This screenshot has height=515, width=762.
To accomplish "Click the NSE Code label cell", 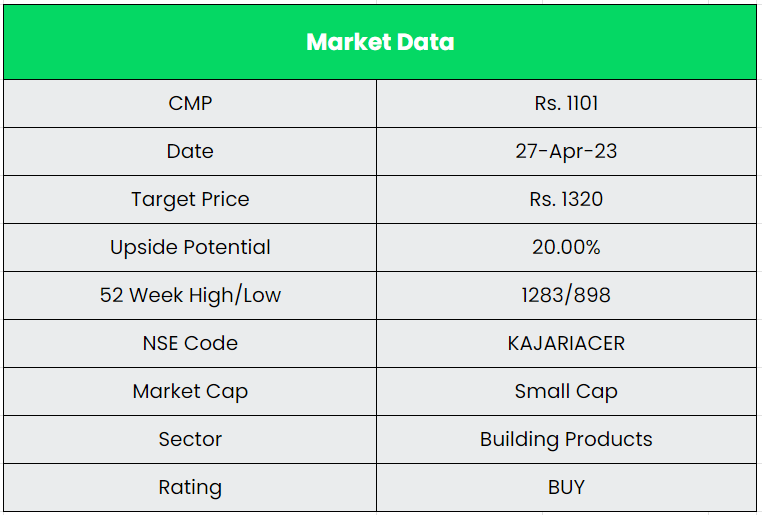I will tap(190, 343).
